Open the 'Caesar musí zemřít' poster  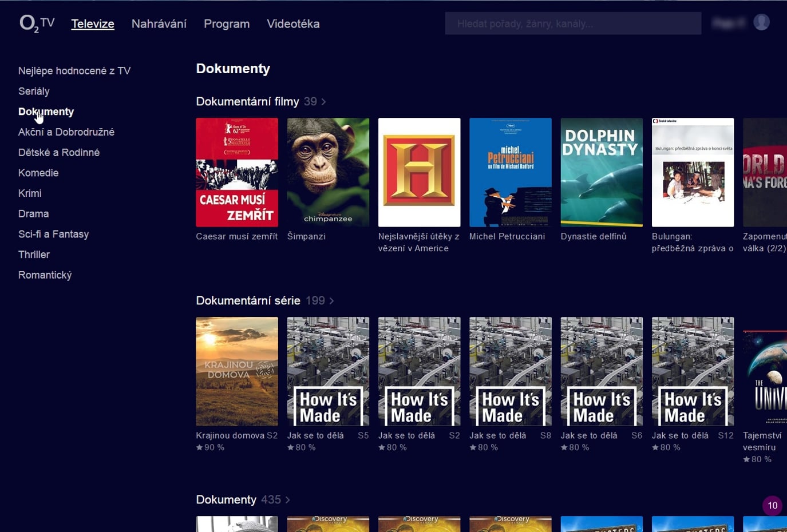coord(237,172)
